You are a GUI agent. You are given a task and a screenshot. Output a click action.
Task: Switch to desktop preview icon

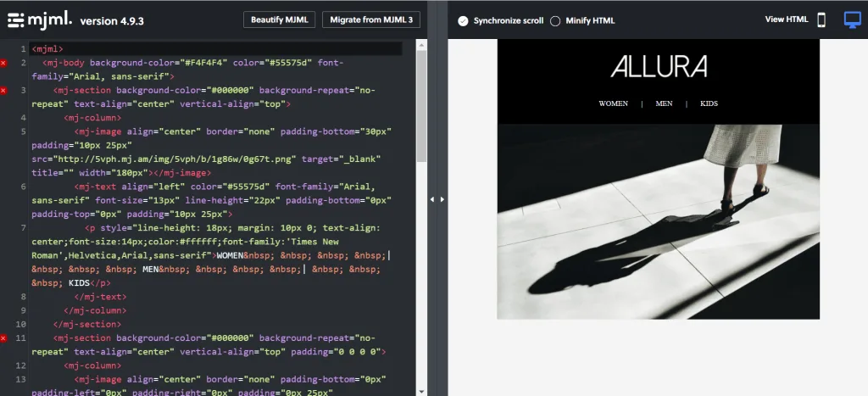pyautogui.click(x=852, y=20)
